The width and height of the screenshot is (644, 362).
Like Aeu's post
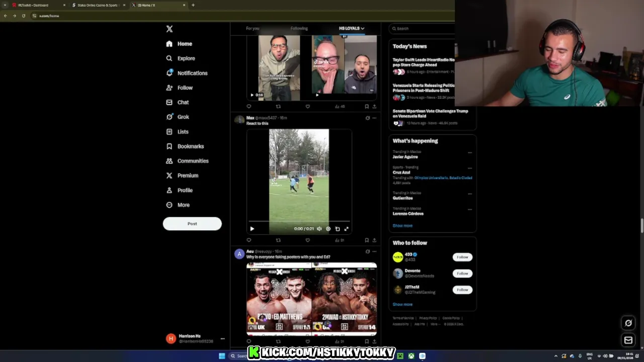coord(307,341)
